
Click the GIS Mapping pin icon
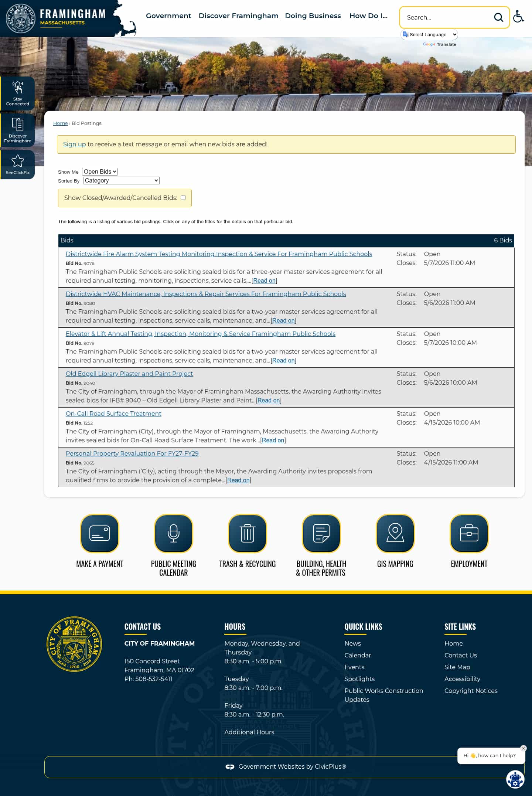(395, 533)
